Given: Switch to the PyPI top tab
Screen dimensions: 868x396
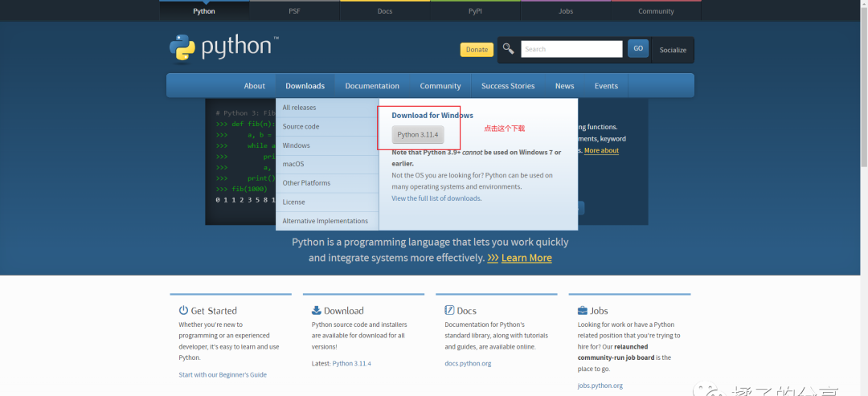Looking at the screenshot, I should tap(475, 11).
